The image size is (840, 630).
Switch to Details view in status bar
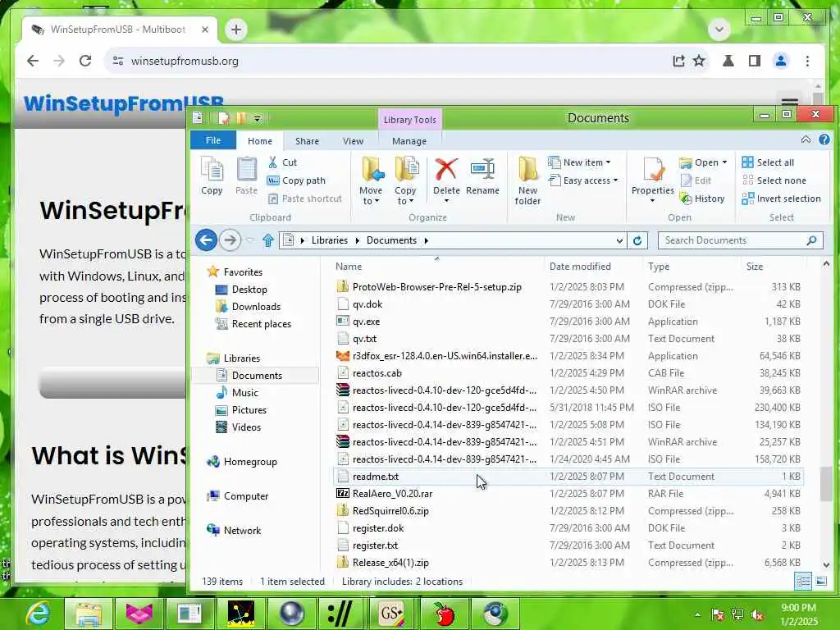(803, 582)
